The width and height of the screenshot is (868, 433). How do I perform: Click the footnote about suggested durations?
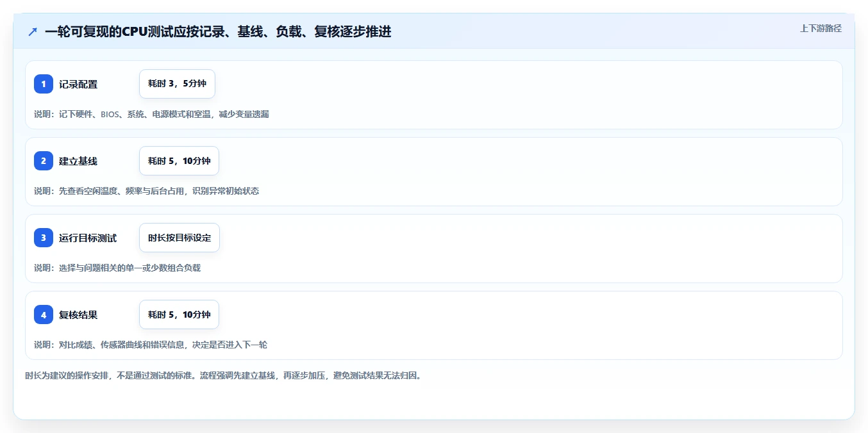pyautogui.click(x=224, y=375)
